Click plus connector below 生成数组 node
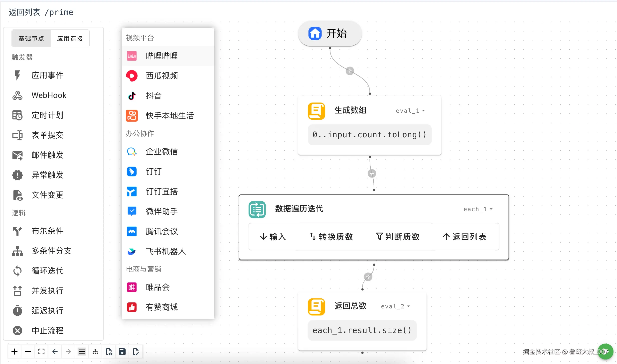 (x=372, y=173)
